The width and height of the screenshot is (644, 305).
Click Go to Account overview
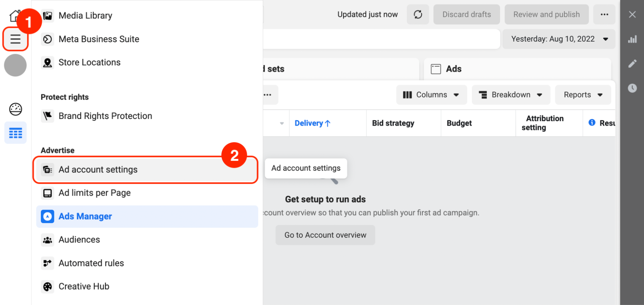point(325,235)
